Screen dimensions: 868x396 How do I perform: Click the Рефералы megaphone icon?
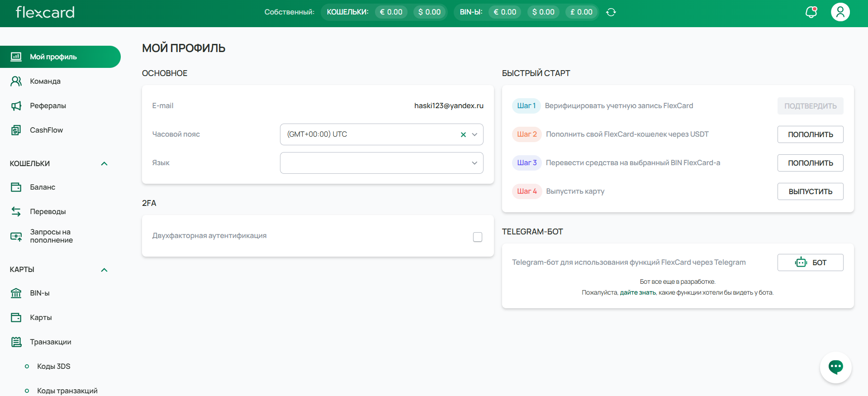[x=16, y=105]
